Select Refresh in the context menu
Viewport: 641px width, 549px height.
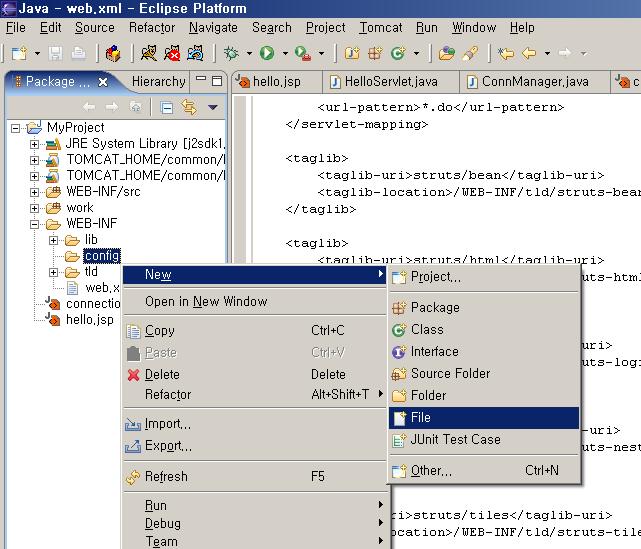coord(166,476)
